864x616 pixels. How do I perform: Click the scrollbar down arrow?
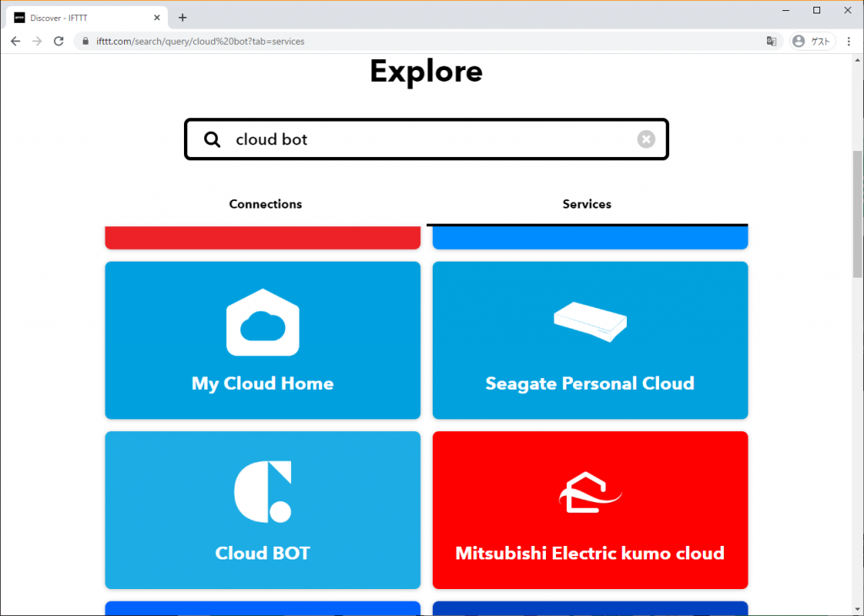858,610
